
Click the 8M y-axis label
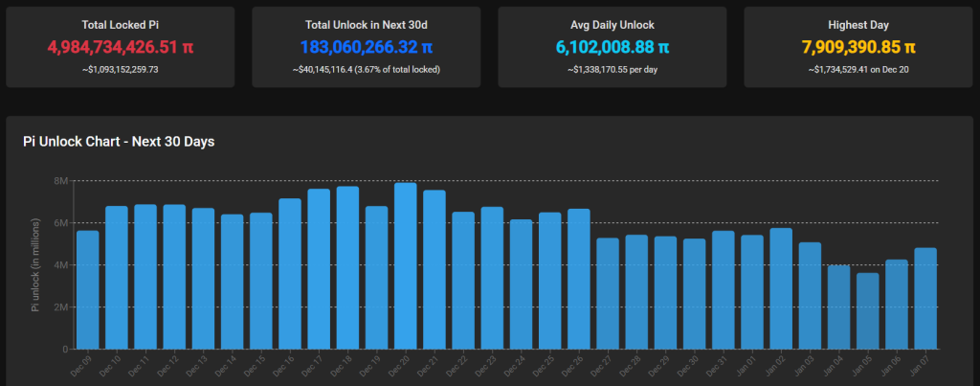58,180
